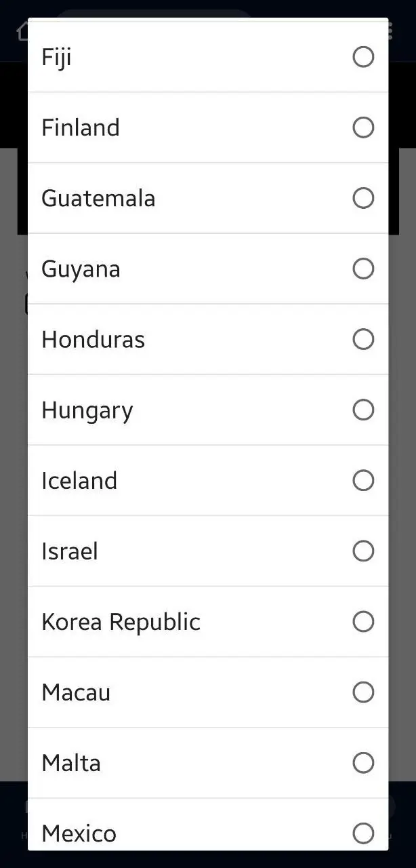
Task: Click the Iceland country name
Action: (x=79, y=481)
